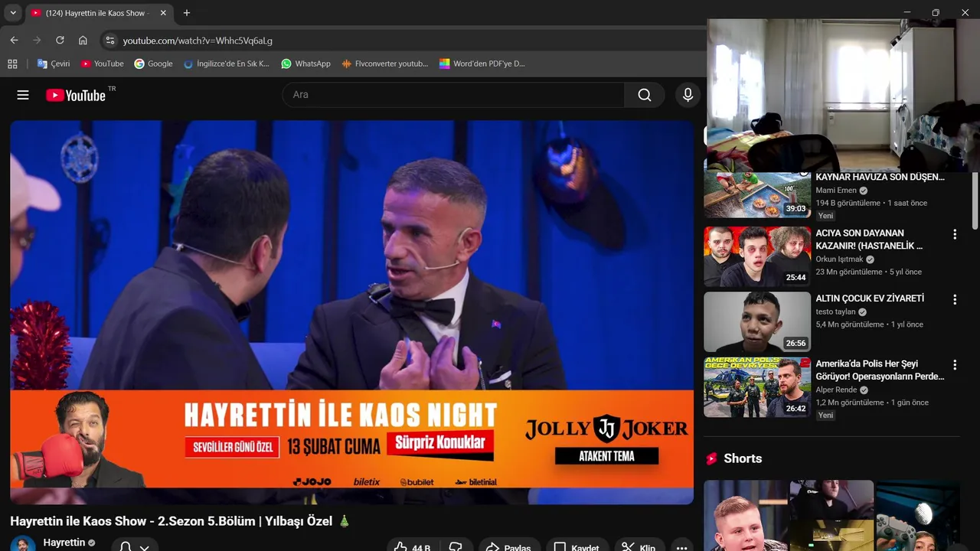Screen dimensions: 980x551
Task: Open a new browser tab
Action: 186,13
